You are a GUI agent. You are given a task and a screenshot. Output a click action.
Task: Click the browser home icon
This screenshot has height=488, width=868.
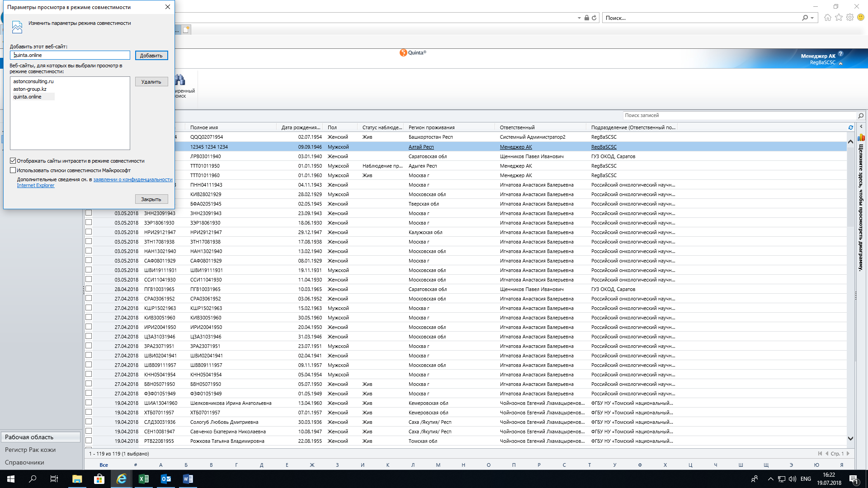(x=827, y=18)
